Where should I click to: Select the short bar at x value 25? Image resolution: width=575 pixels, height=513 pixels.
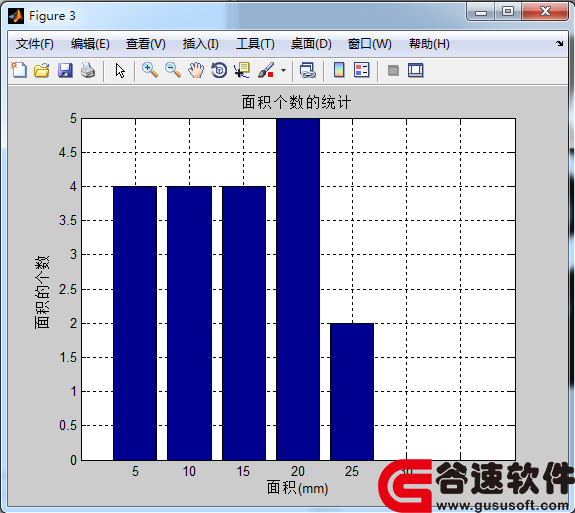(352, 392)
